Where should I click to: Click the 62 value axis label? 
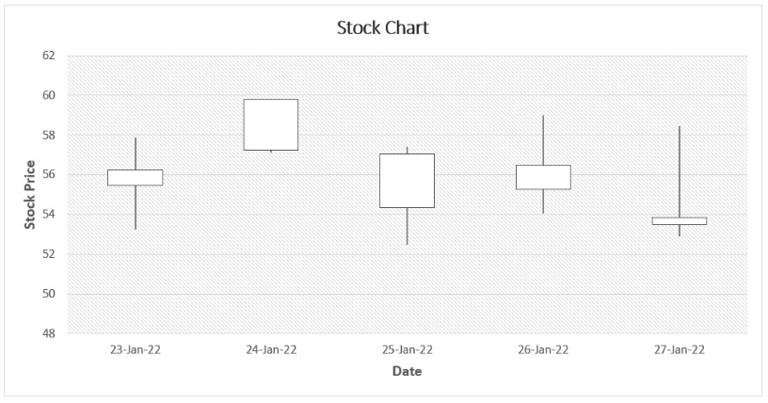point(48,55)
